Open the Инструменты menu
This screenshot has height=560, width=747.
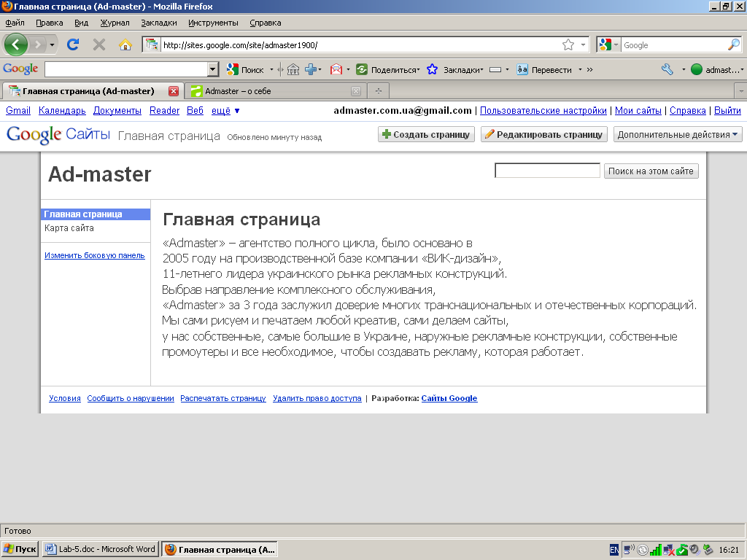coord(213,23)
